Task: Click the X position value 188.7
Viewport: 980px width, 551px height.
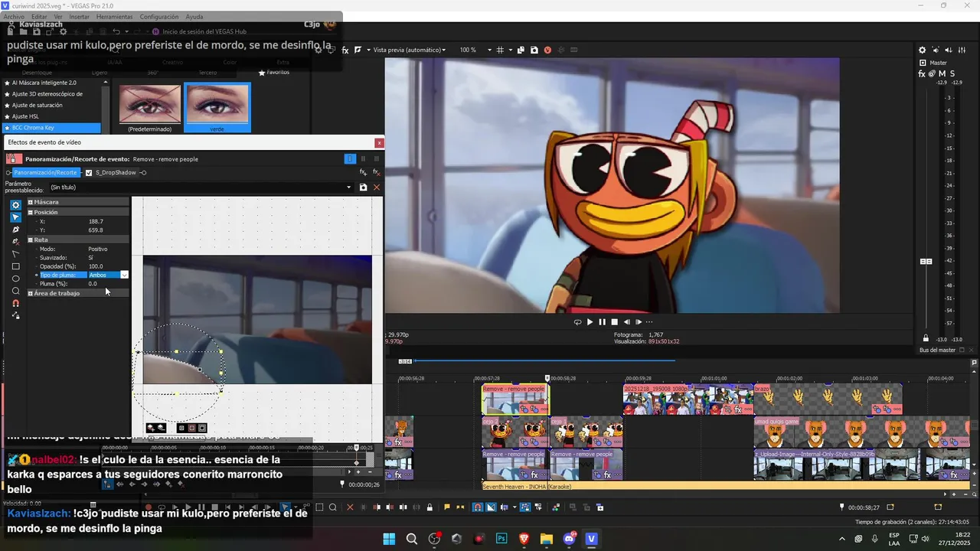Action: pyautogui.click(x=96, y=221)
